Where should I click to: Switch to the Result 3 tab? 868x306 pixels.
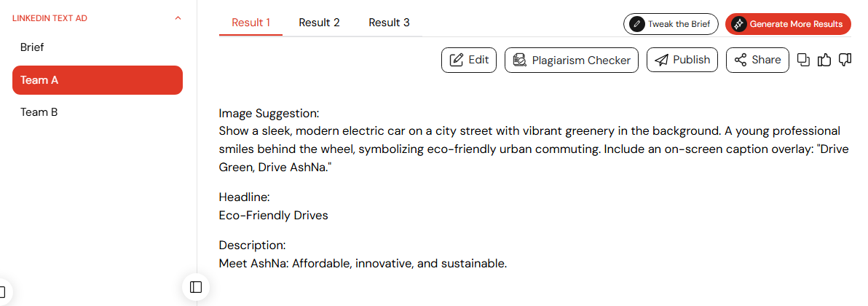(x=389, y=23)
